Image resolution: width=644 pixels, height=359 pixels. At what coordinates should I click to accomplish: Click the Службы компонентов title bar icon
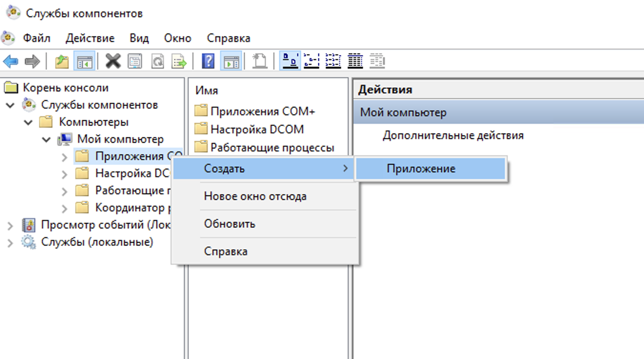coord(13,11)
